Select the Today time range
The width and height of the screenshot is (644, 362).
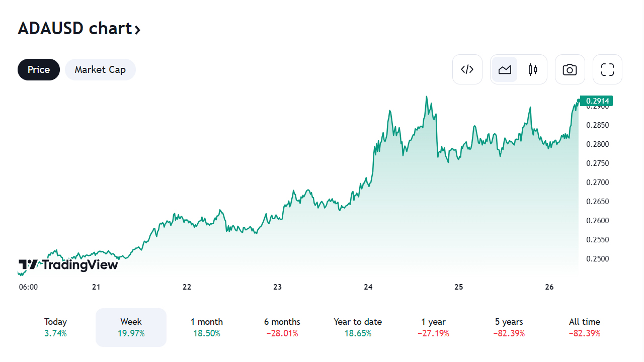pos(55,327)
